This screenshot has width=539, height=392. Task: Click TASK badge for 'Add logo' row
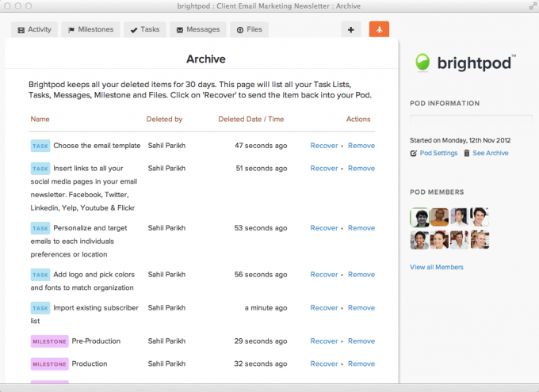[x=40, y=275]
